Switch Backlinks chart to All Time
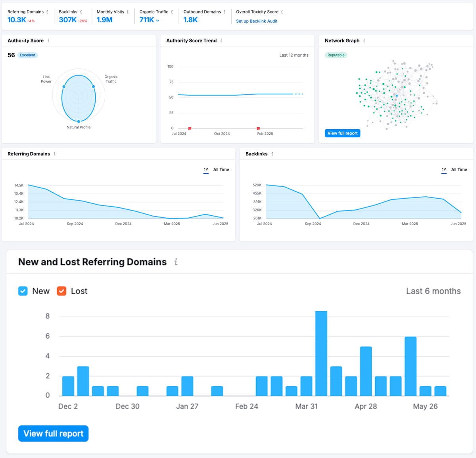This screenshot has width=476, height=458. coord(459,170)
